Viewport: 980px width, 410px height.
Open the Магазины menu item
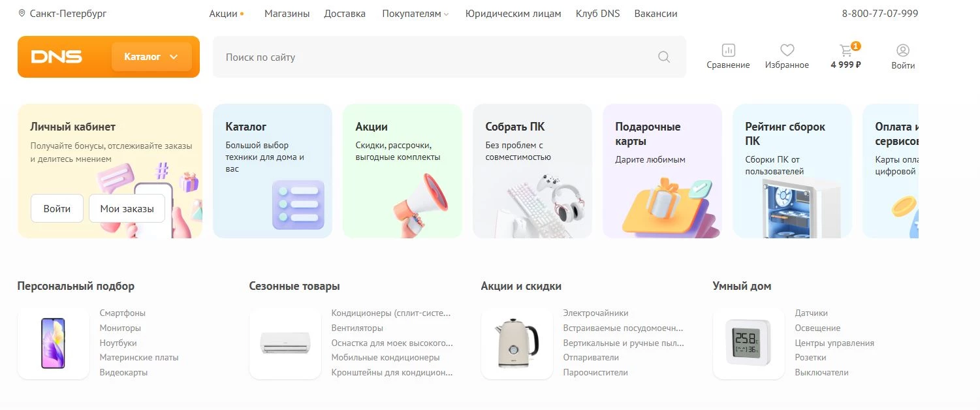[x=287, y=12]
